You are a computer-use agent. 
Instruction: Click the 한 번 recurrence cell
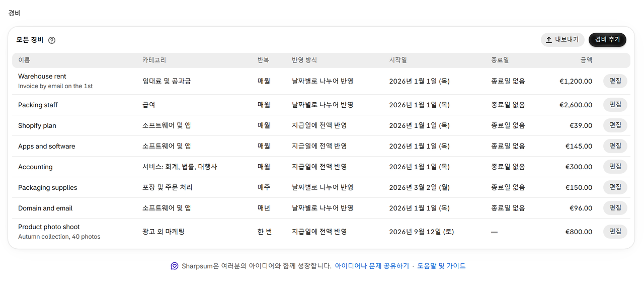click(x=265, y=232)
